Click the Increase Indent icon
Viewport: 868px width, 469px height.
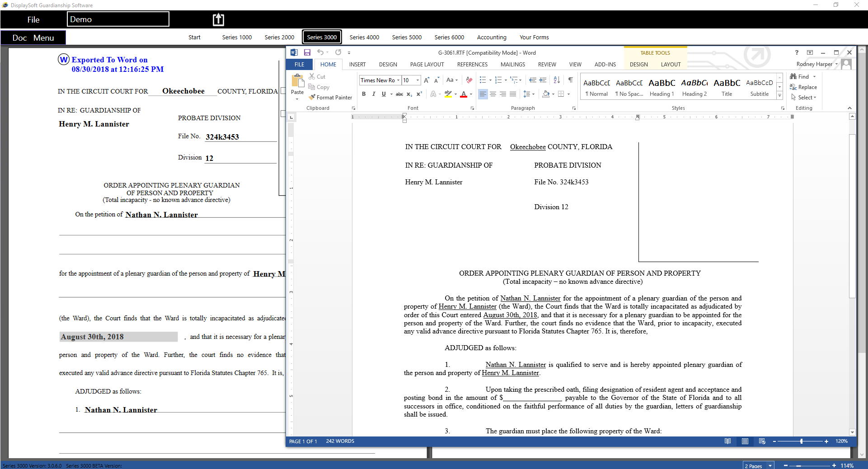pyautogui.click(x=543, y=80)
